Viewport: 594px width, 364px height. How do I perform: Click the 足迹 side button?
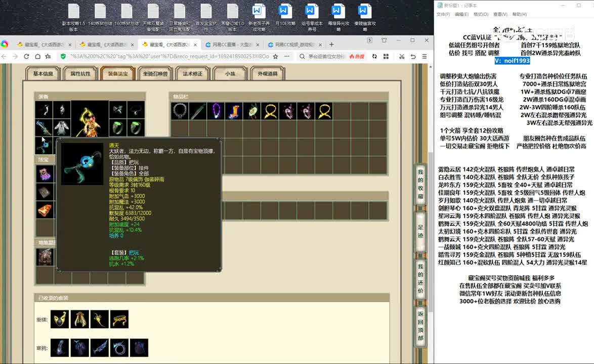pos(420,231)
